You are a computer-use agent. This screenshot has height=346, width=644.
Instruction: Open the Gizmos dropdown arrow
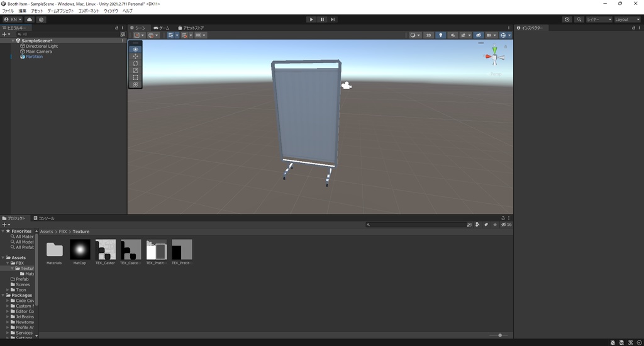pyautogui.click(x=509, y=35)
